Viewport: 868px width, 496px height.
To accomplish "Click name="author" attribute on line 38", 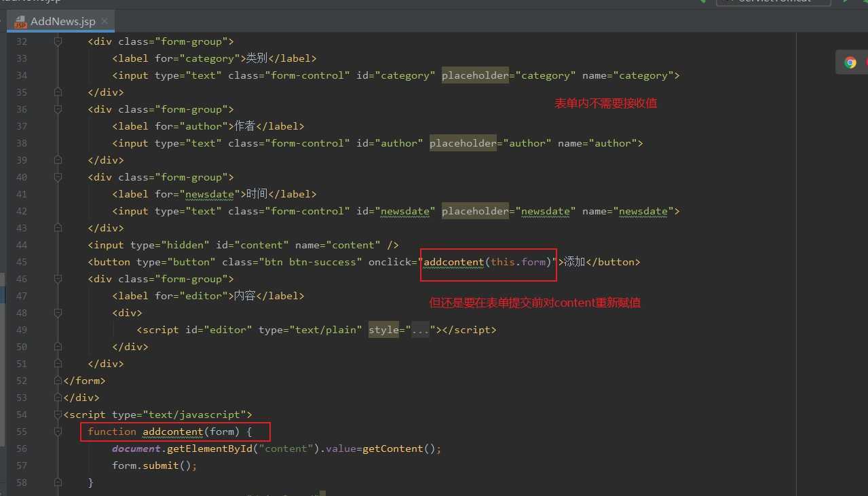I will (597, 143).
